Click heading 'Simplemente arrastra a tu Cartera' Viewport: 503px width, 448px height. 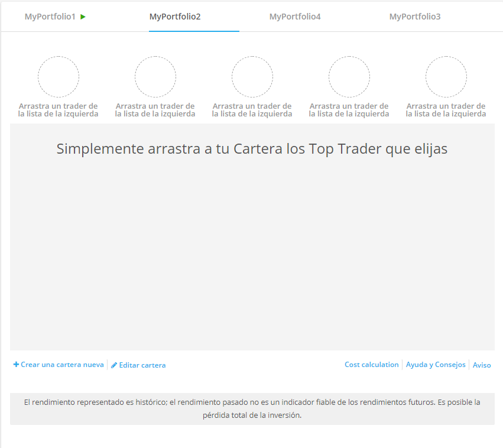(252, 149)
